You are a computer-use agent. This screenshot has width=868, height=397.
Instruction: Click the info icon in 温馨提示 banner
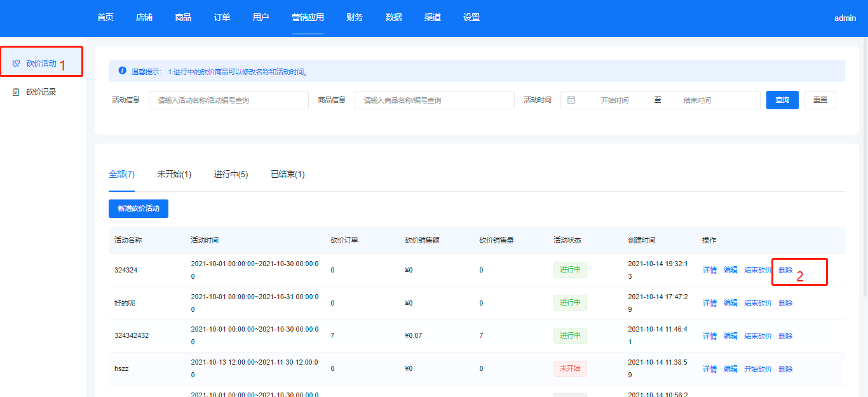(x=122, y=71)
